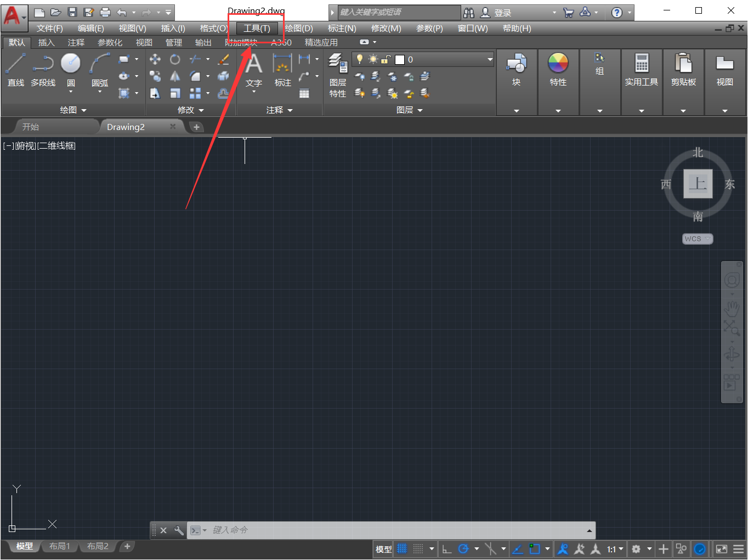The width and height of the screenshot is (748, 560).
Task: Click the white layer color swatch
Action: point(400,59)
